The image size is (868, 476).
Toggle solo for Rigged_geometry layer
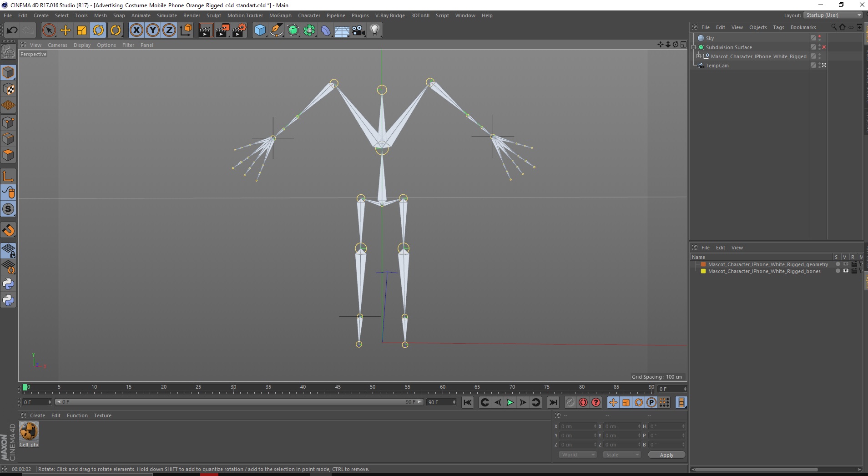click(x=838, y=264)
